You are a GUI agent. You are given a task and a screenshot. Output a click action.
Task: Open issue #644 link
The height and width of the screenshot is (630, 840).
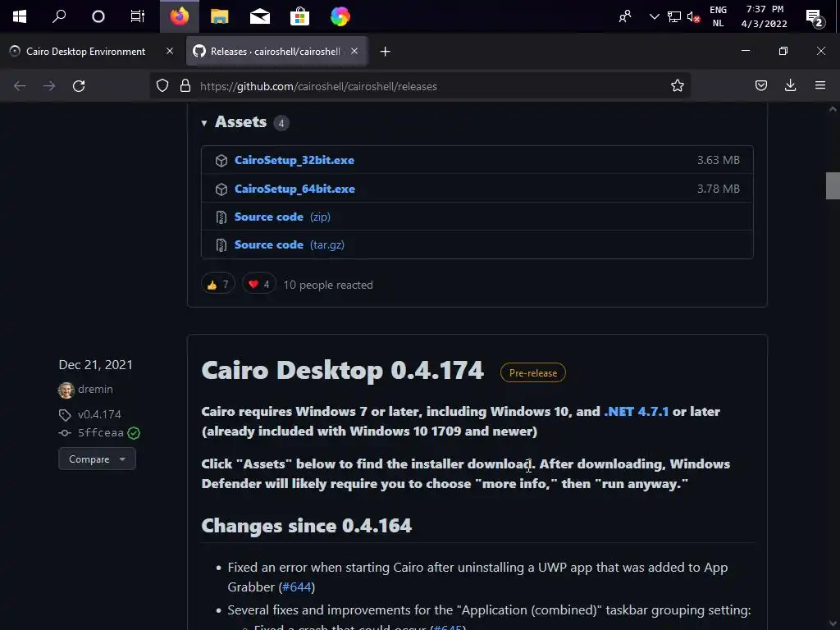(x=297, y=587)
